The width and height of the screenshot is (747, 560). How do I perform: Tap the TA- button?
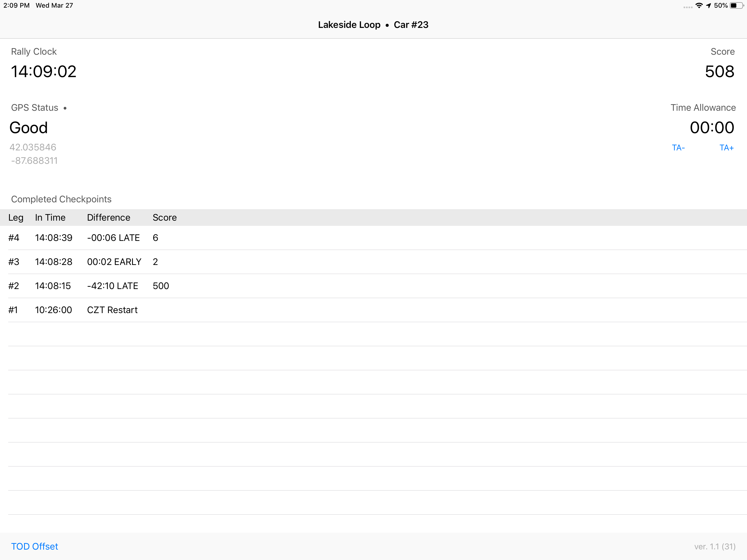678,148
